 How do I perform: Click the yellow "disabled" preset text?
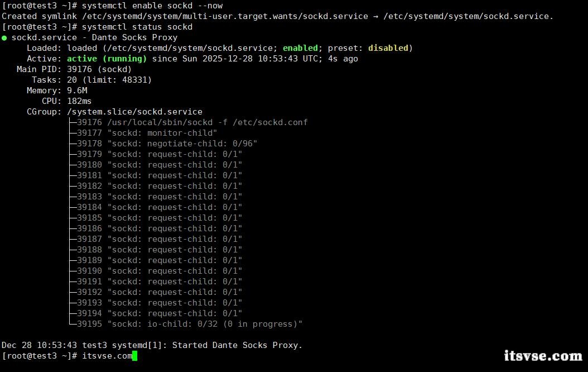click(388, 48)
